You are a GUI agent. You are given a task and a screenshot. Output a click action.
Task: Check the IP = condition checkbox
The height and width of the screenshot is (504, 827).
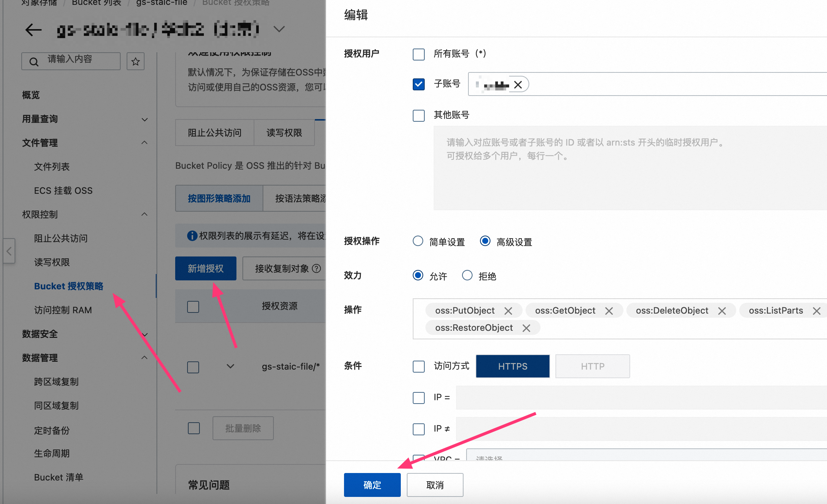tap(419, 398)
